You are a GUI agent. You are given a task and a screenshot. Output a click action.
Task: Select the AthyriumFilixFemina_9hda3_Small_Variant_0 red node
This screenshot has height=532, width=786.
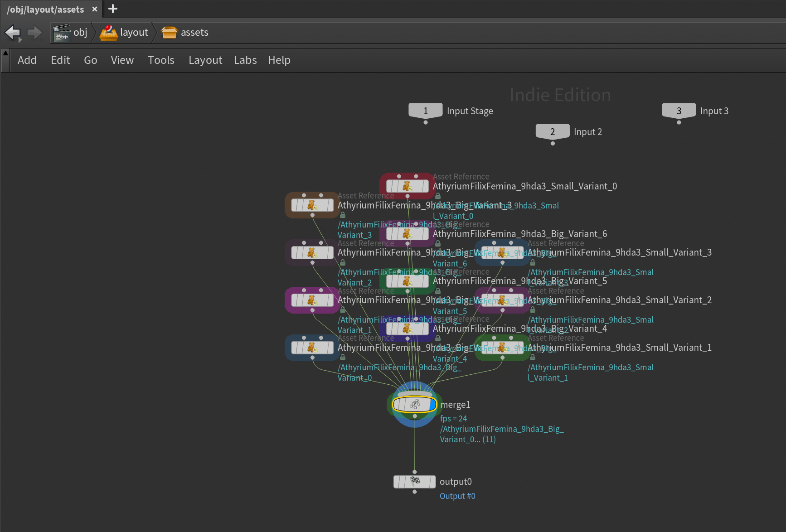(x=407, y=186)
